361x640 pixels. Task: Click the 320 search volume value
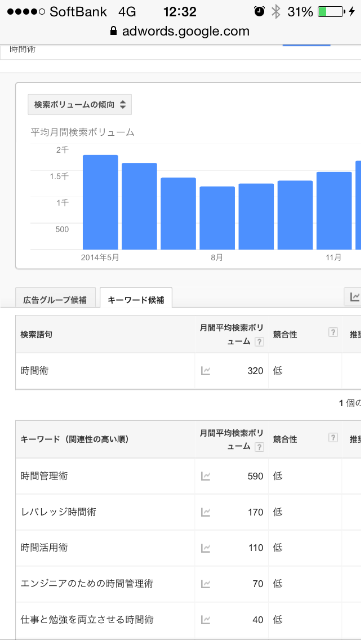click(255, 371)
